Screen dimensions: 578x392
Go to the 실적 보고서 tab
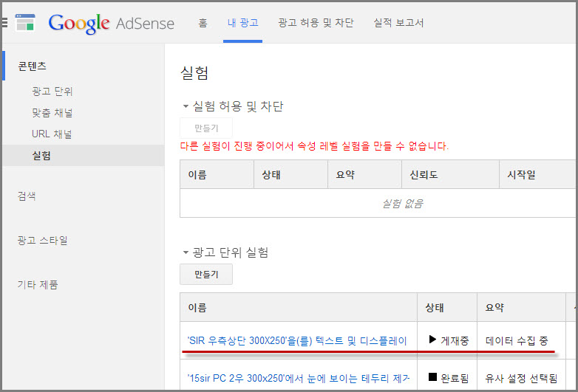pyautogui.click(x=398, y=23)
